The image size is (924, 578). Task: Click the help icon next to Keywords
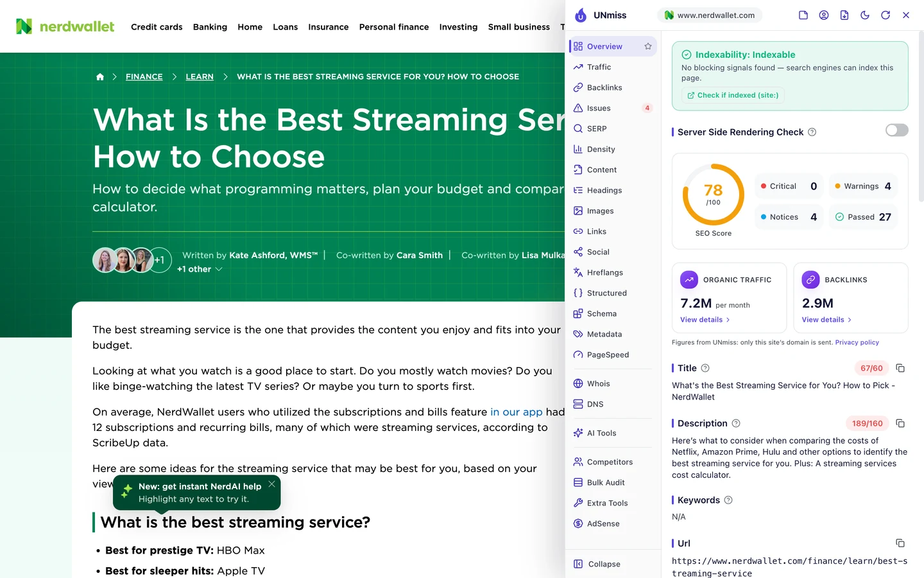[x=728, y=500]
